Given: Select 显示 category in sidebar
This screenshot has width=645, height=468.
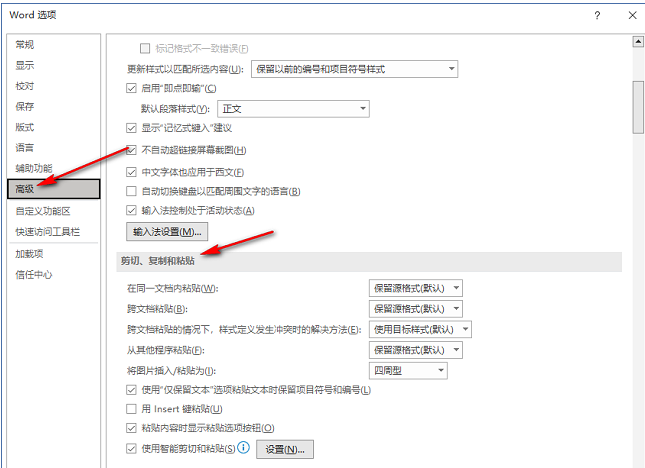Looking at the screenshot, I should click(53, 65).
